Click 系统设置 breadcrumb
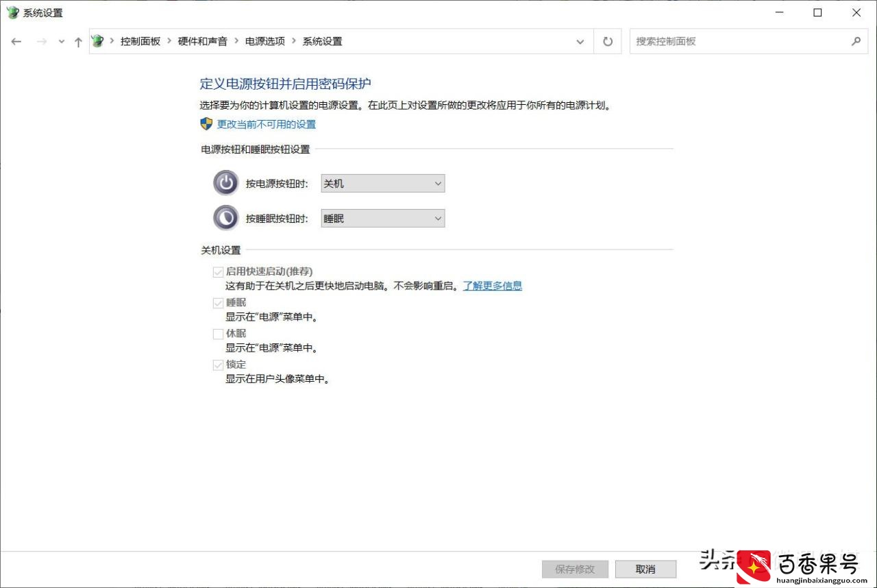Screen dimensions: 877x588 (323, 41)
